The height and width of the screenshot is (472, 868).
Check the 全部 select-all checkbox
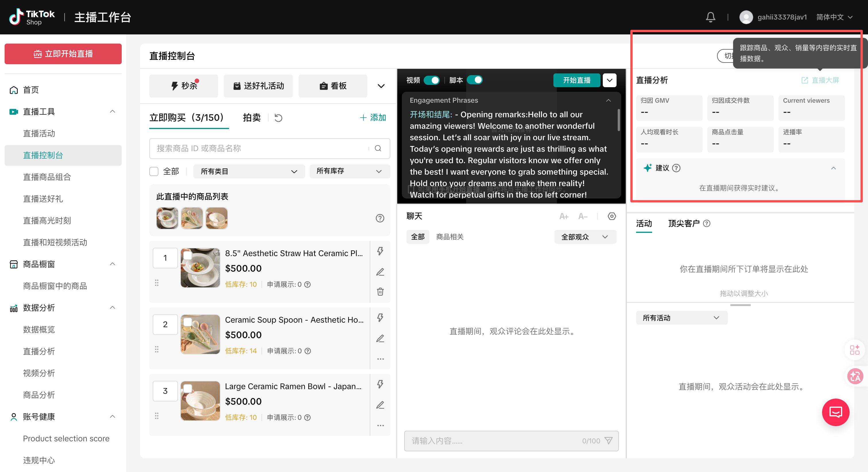(154, 171)
